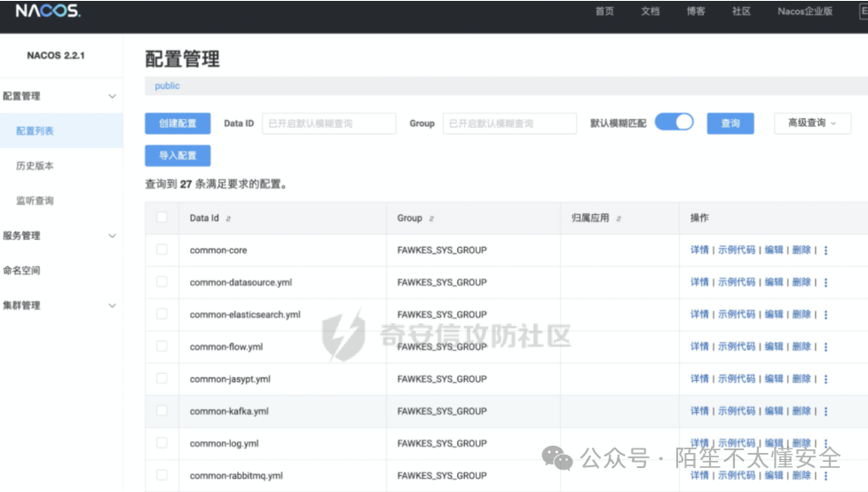Open 示例代码 for common-datasource.yml
Viewport: 868px width, 492px height.
click(737, 282)
